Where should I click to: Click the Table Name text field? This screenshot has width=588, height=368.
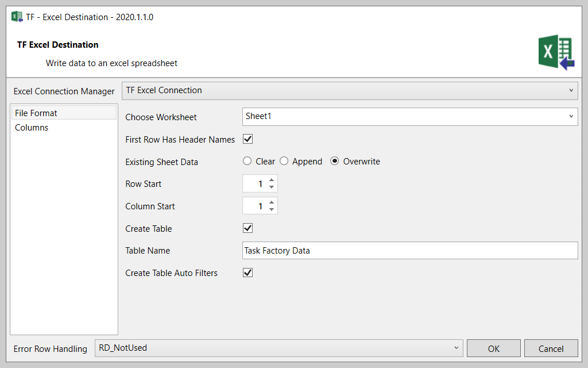point(409,251)
